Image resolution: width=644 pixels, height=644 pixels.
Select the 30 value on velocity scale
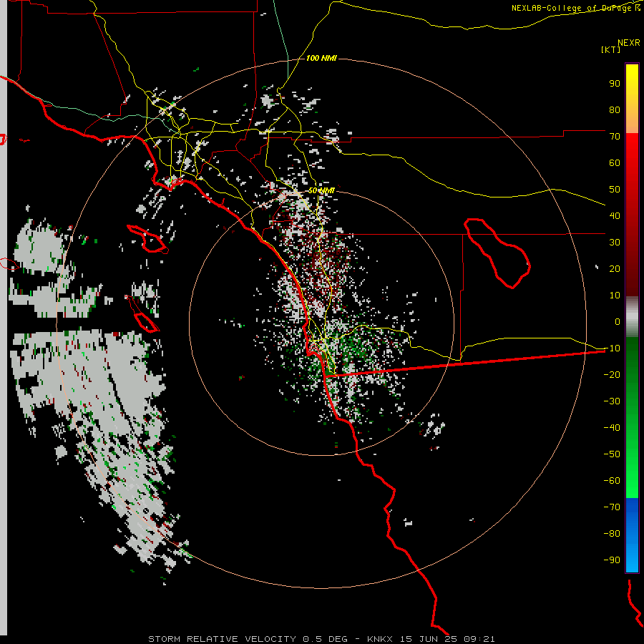tap(615, 243)
